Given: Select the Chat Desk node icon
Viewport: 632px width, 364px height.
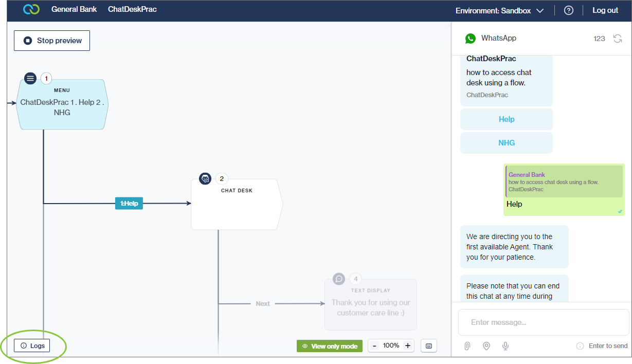Looking at the screenshot, I should (x=205, y=178).
